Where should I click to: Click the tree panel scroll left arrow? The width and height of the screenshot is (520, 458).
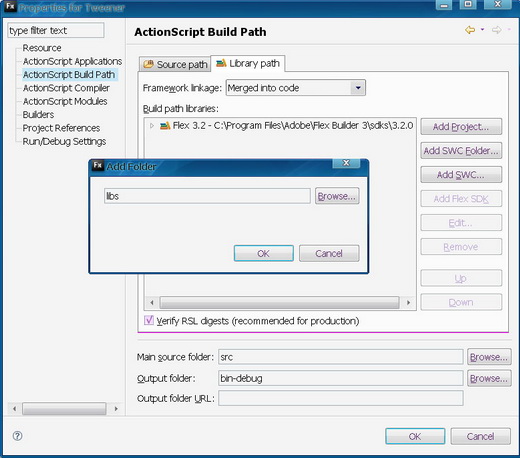click(14, 409)
